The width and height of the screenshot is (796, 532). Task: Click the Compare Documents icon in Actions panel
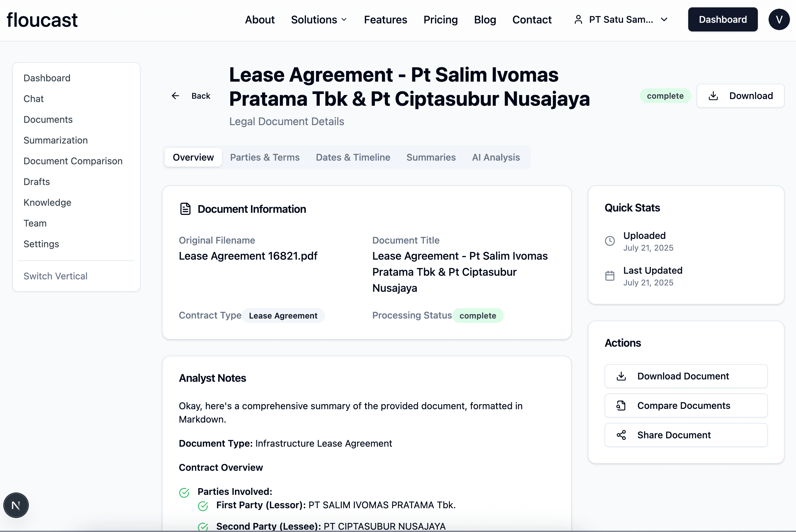[621, 406]
